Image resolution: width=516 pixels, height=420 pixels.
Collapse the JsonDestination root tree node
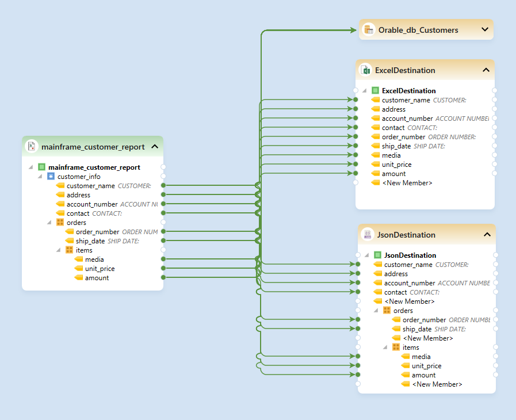click(367, 255)
